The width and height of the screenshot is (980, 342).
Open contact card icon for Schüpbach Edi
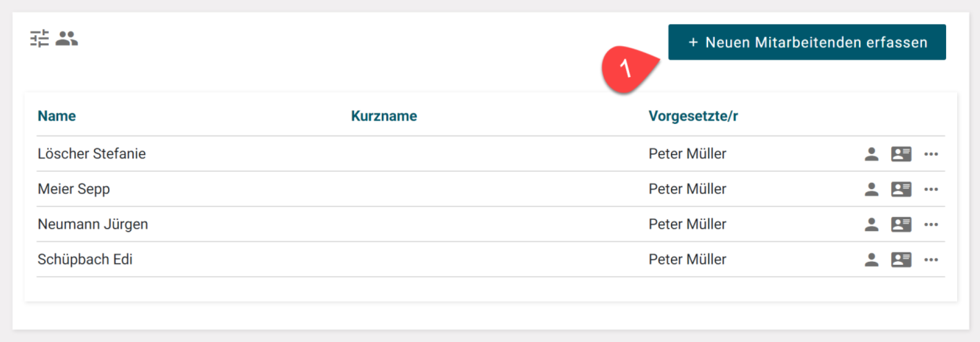[x=901, y=260]
